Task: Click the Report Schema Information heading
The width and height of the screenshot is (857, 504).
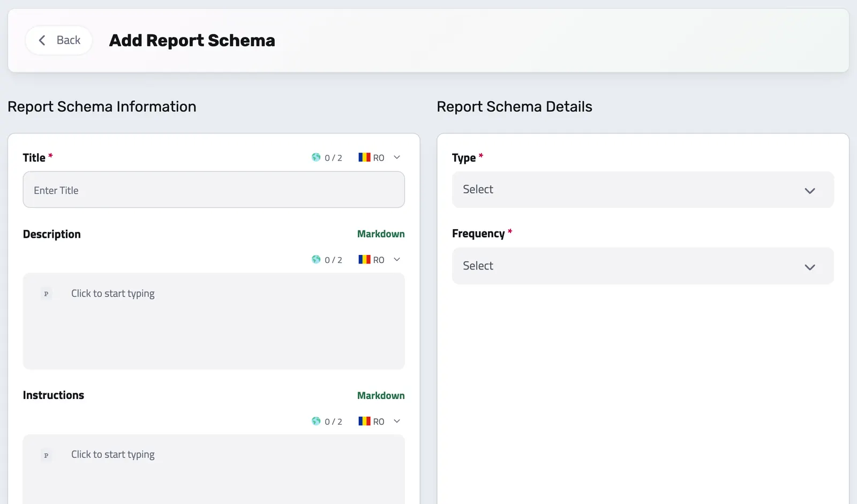Action: 102,107
